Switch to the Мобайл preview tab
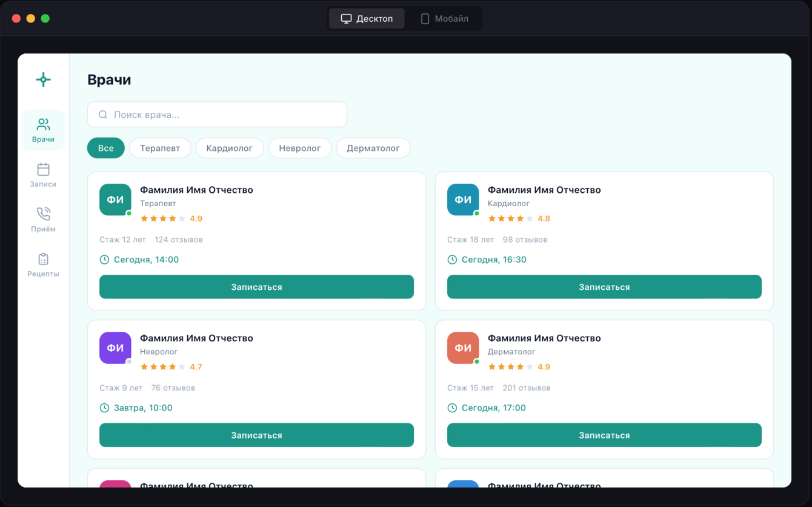The image size is (812, 507). [445, 19]
